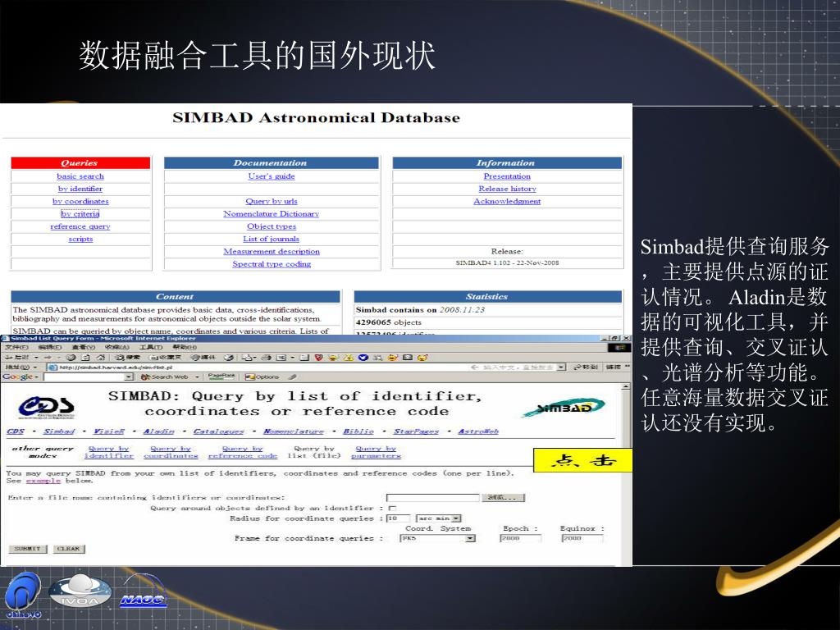The image size is (840, 630).
Task: Click the 'basic search' link under Queries
Action: coord(80,176)
